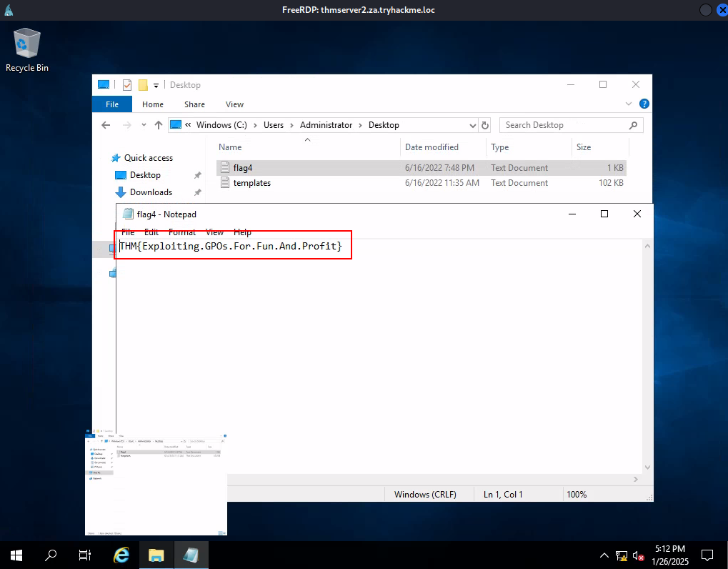Click the pin icon beside Desktop
The image size is (728, 569).
pos(198,175)
